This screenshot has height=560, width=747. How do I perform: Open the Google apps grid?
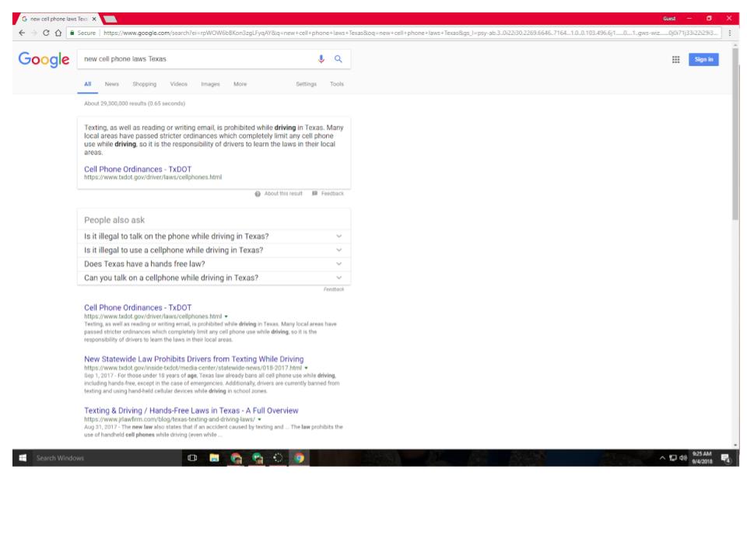pos(675,60)
